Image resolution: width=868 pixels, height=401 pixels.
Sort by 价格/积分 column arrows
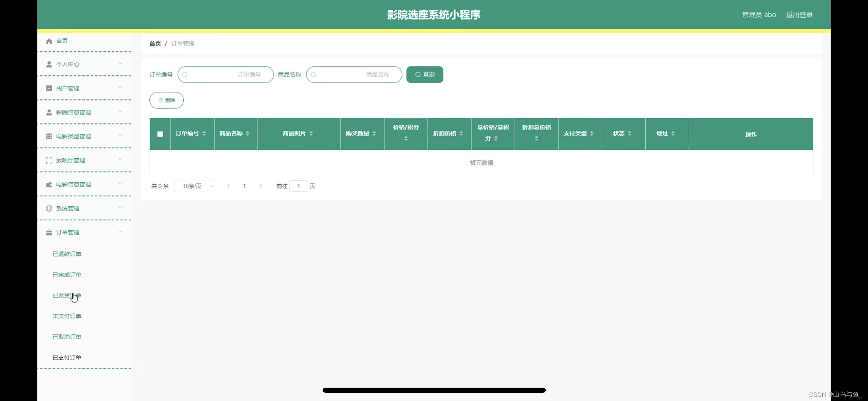coord(406,138)
